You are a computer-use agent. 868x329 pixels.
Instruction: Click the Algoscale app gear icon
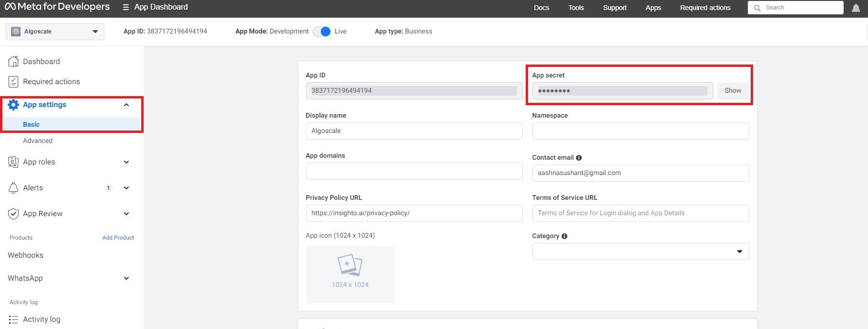tap(16, 32)
